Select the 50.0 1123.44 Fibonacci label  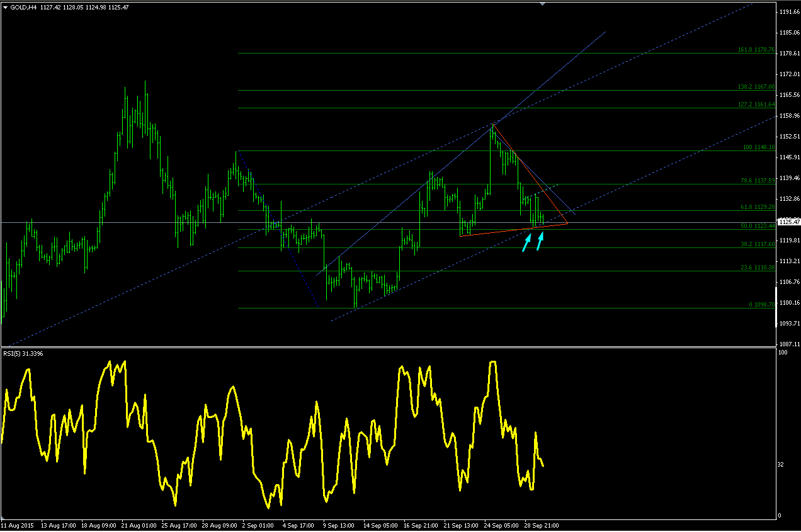(758, 225)
